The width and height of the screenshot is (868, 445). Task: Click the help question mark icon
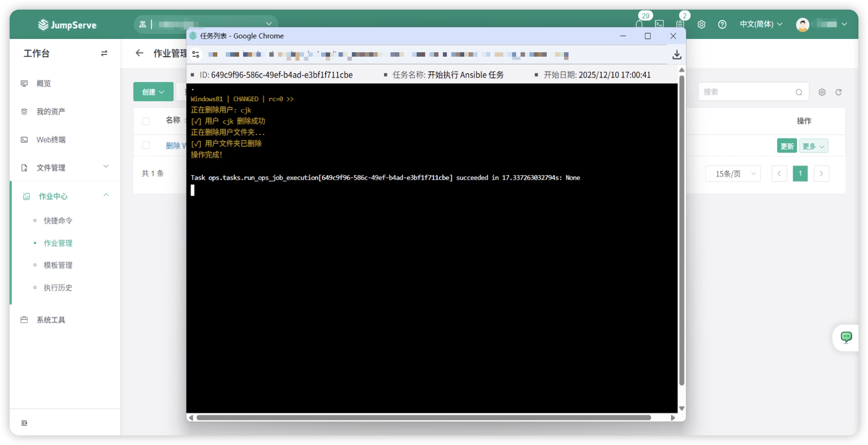click(722, 24)
